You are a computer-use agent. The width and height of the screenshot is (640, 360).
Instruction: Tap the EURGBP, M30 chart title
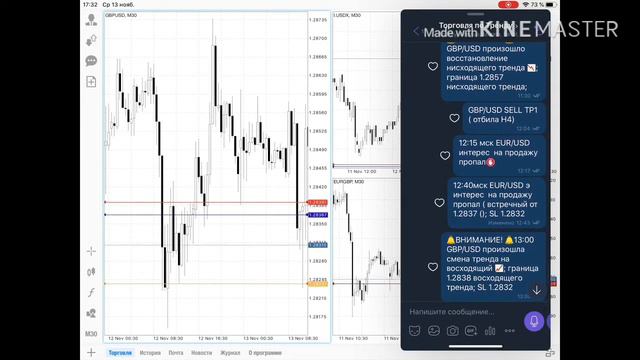click(349, 182)
